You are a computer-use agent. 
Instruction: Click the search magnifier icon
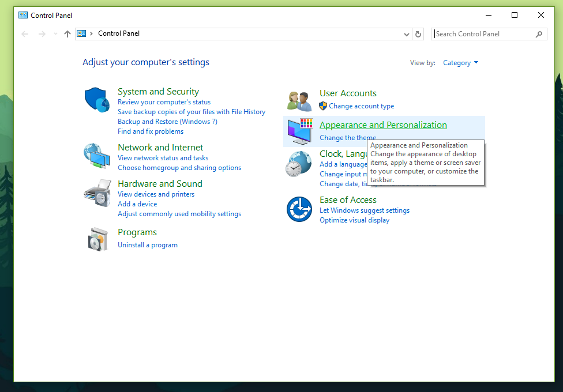539,34
